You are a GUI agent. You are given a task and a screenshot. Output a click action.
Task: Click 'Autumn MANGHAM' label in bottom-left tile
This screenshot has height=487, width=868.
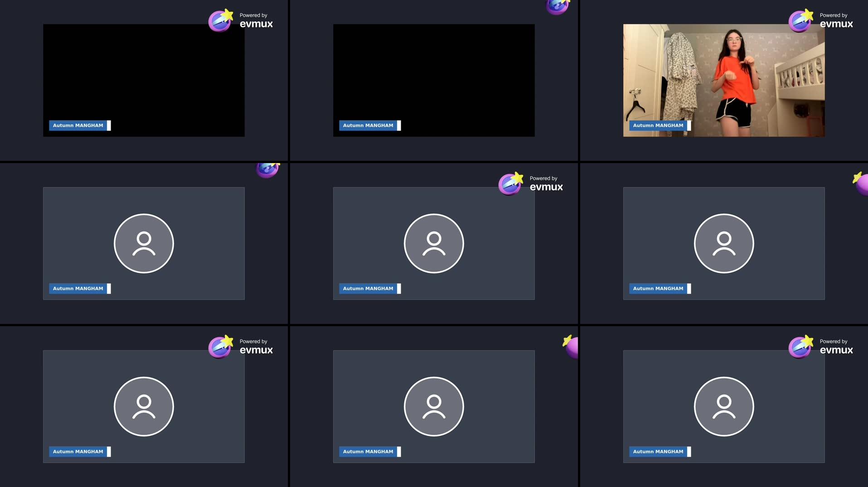(80, 452)
